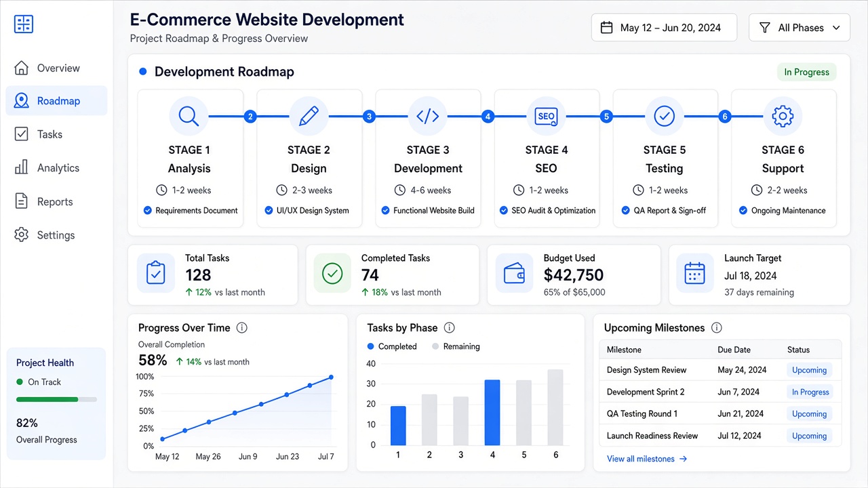Screen dimensions: 868x488
Task: Go to Tasks in the sidebar
Action: (56, 134)
